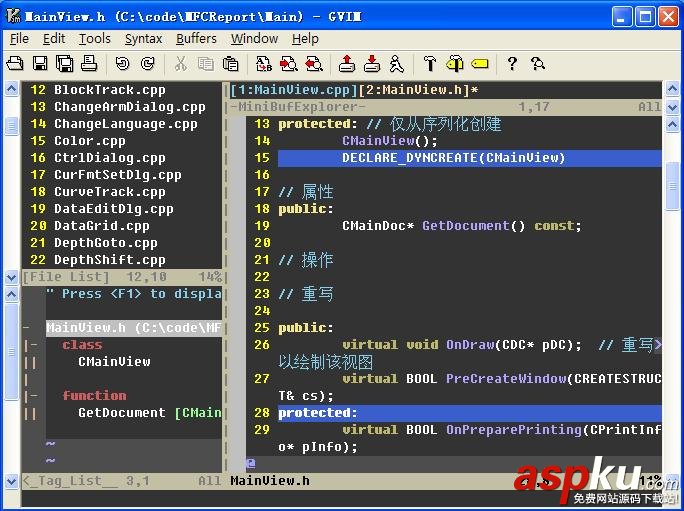Click the Build Tags icon
Viewport: 684px width, 511px height.
(455, 64)
